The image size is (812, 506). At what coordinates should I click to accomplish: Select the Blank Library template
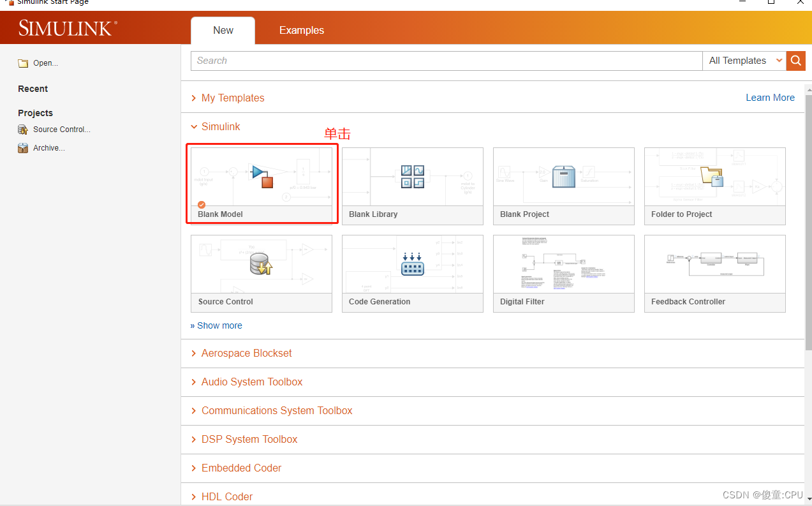(x=413, y=186)
